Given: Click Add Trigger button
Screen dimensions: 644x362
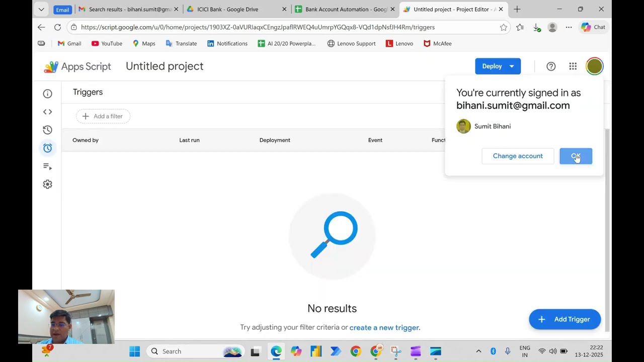Looking at the screenshot, I should [565, 319].
